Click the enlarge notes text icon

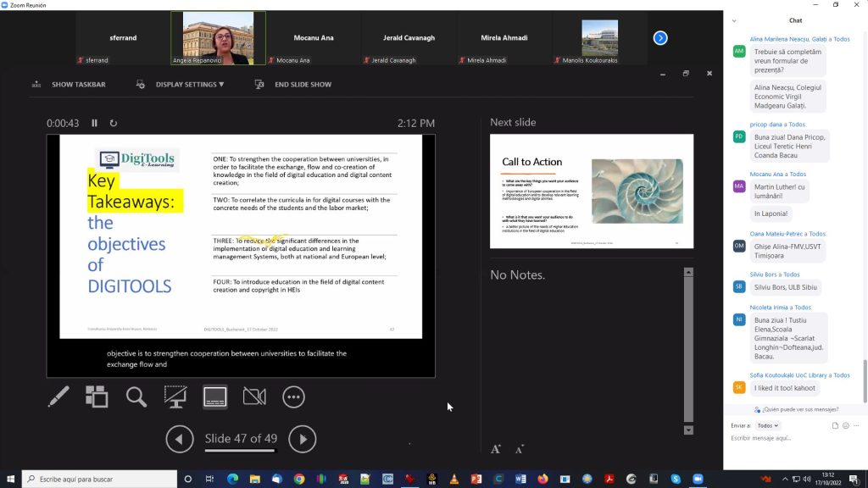pos(496,449)
